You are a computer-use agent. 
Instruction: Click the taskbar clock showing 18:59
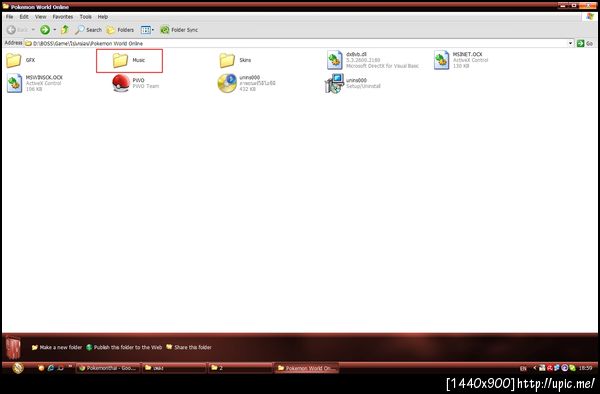click(x=585, y=368)
